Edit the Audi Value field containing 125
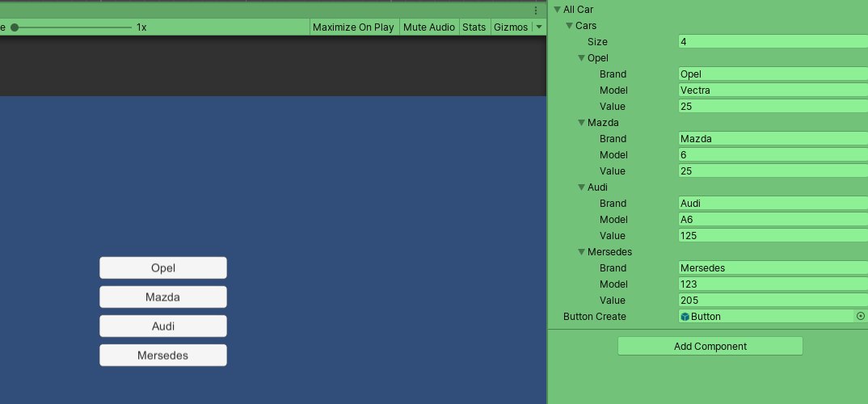Viewport: 868px width, 404px height. point(773,236)
